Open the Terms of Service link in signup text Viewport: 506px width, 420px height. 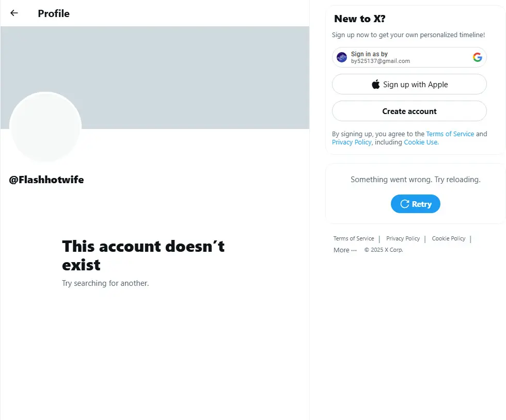point(450,134)
